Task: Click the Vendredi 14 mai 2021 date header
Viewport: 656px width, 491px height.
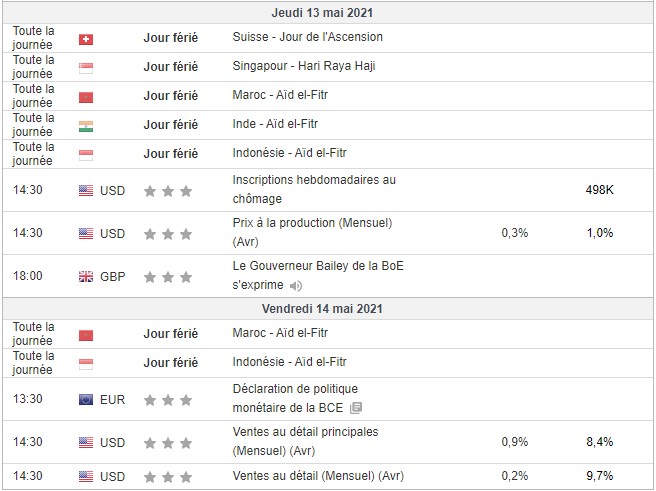Action: coord(329,309)
